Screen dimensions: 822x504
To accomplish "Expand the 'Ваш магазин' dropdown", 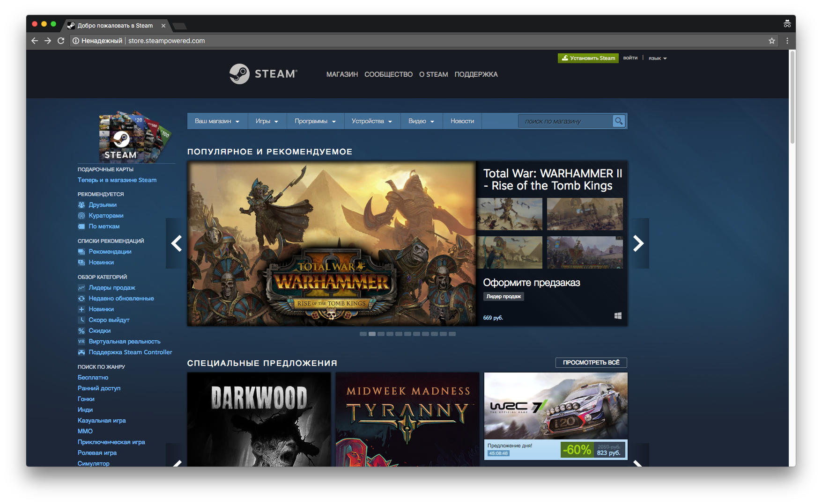I will point(217,121).
